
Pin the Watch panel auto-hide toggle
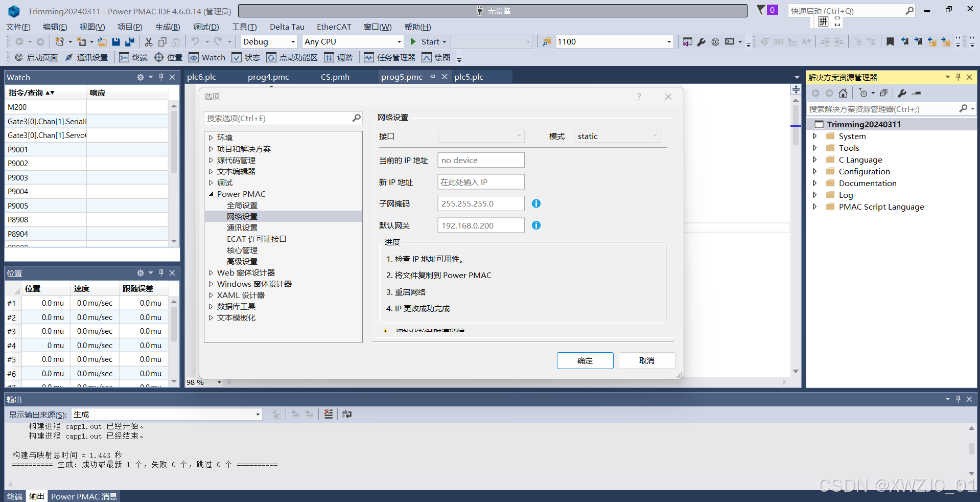click(x=161, y=77)
